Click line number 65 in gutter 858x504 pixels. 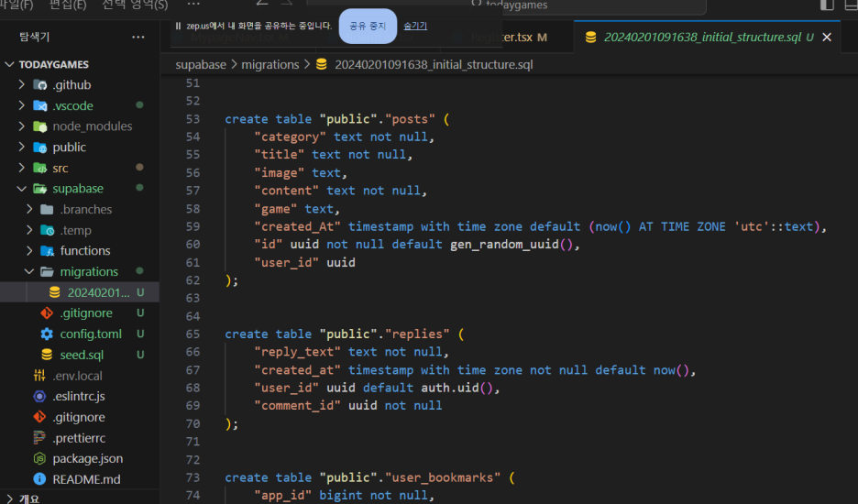(192, 334)
